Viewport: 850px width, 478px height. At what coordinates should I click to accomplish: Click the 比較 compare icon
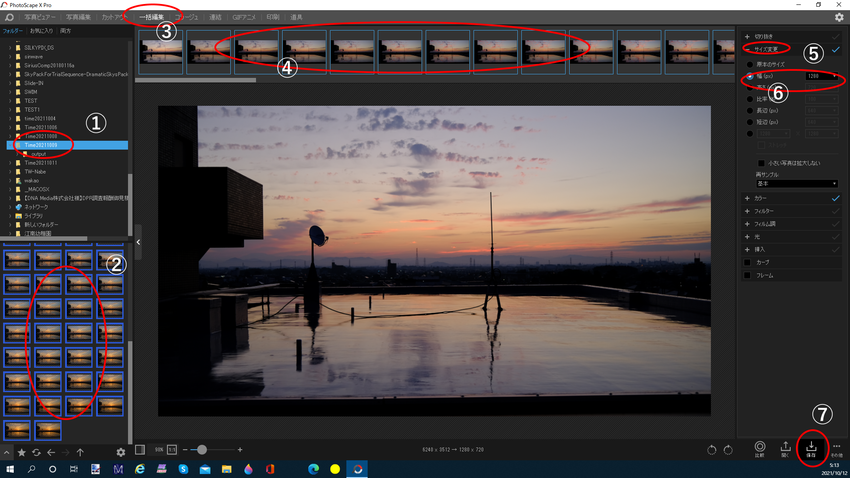[x=760, y=449]
